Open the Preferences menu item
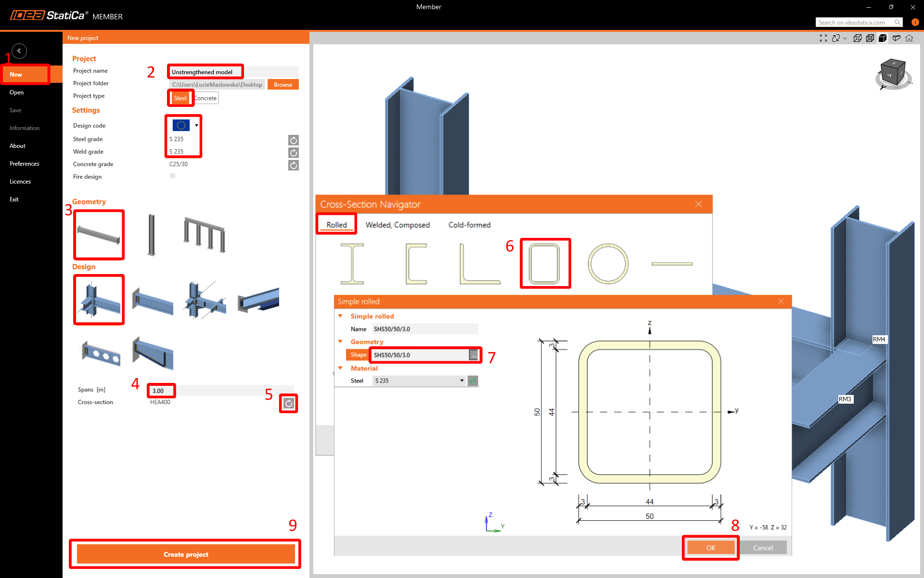 click(24, 164)
